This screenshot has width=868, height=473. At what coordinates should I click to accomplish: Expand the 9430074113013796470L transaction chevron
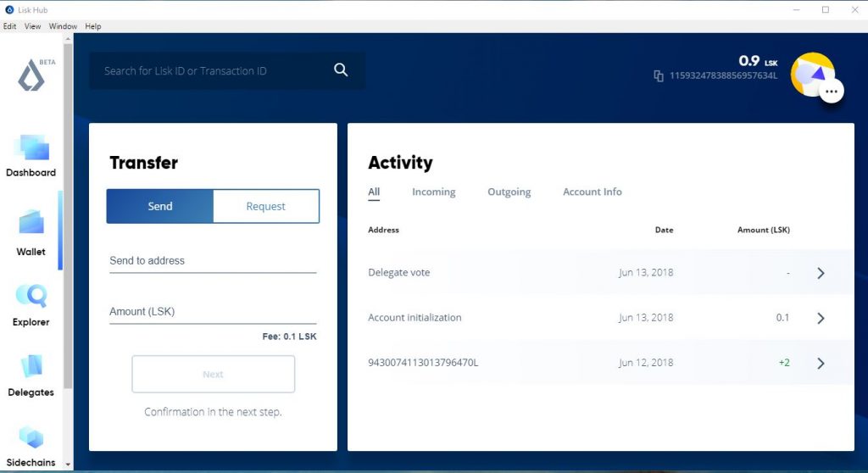[821, 364]
